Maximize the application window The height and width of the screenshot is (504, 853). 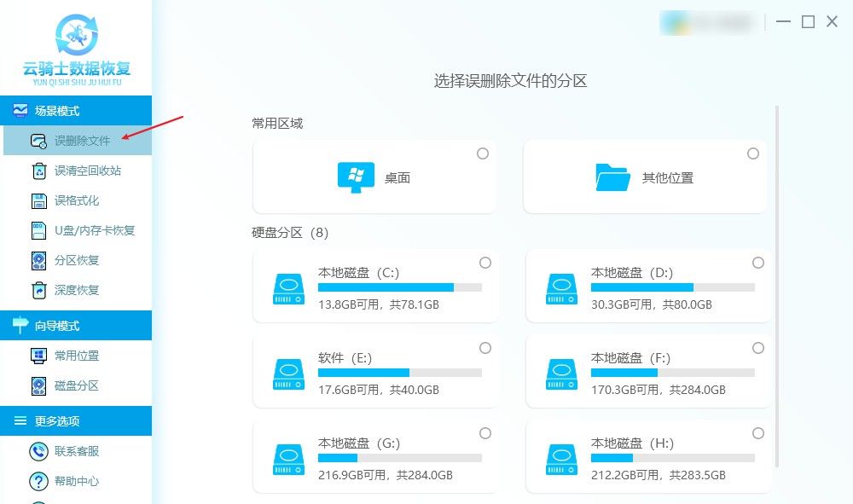click(809, 22)
